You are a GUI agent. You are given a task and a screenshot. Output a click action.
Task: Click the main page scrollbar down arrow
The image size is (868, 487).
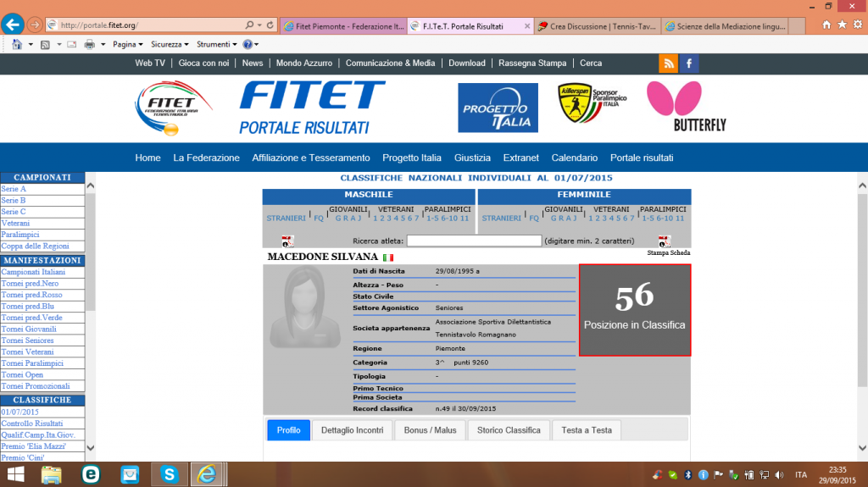coord(862,448)
